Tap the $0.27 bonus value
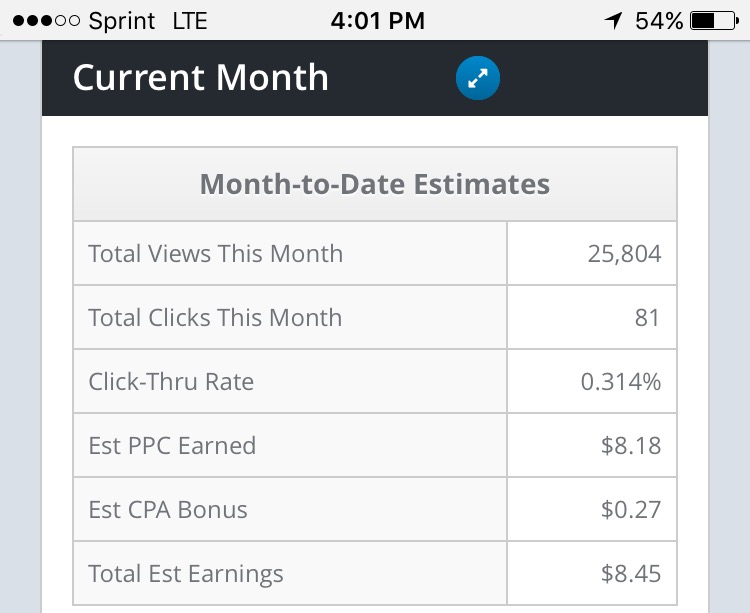 [x=631, y=510]
